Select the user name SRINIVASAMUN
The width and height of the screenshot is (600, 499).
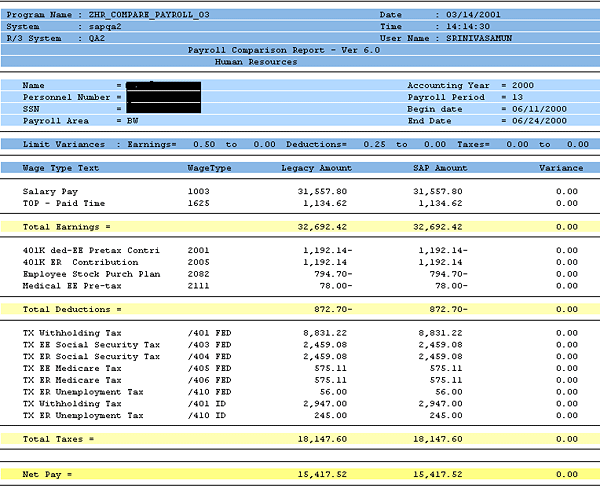tap(482, 38)
